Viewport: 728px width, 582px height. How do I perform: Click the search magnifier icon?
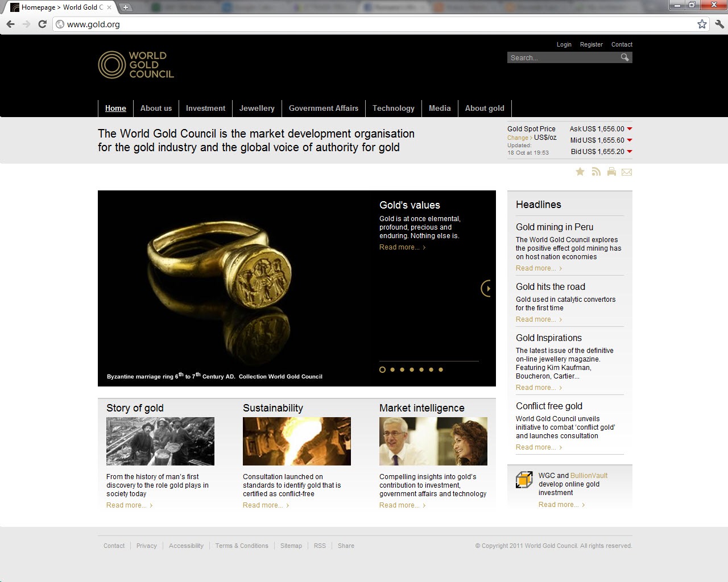624,57
